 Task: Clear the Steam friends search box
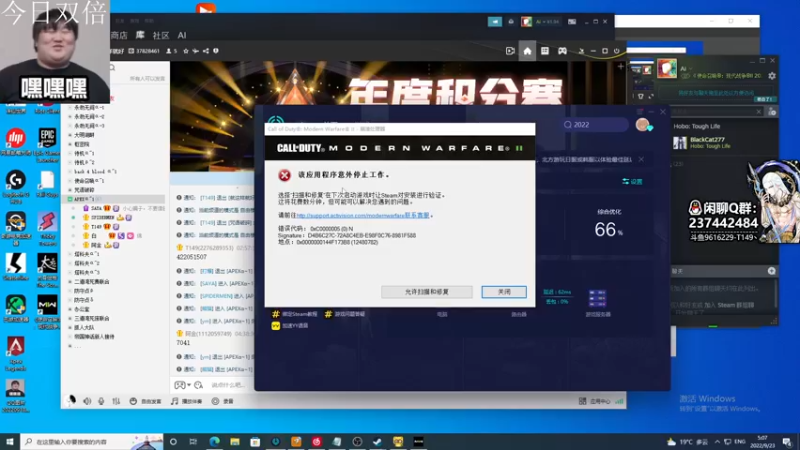pos(759,112)
